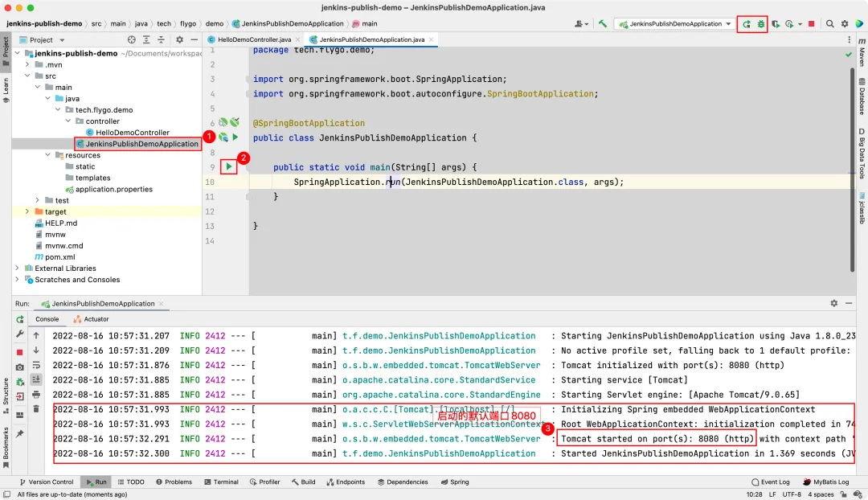Clear console with the trash icon
Image resolution: width=868 pixels, height=500 pixels.
click(36, 408)
